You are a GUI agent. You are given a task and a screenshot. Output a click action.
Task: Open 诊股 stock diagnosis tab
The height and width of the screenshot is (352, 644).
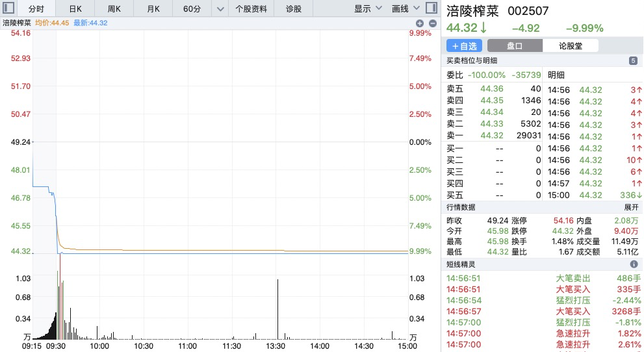(293, 8)
